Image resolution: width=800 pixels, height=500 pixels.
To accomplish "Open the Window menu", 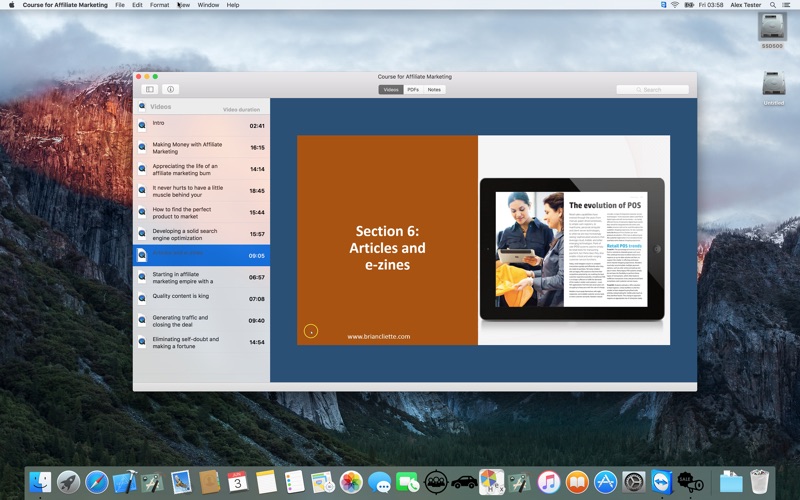I will [208, 5].
